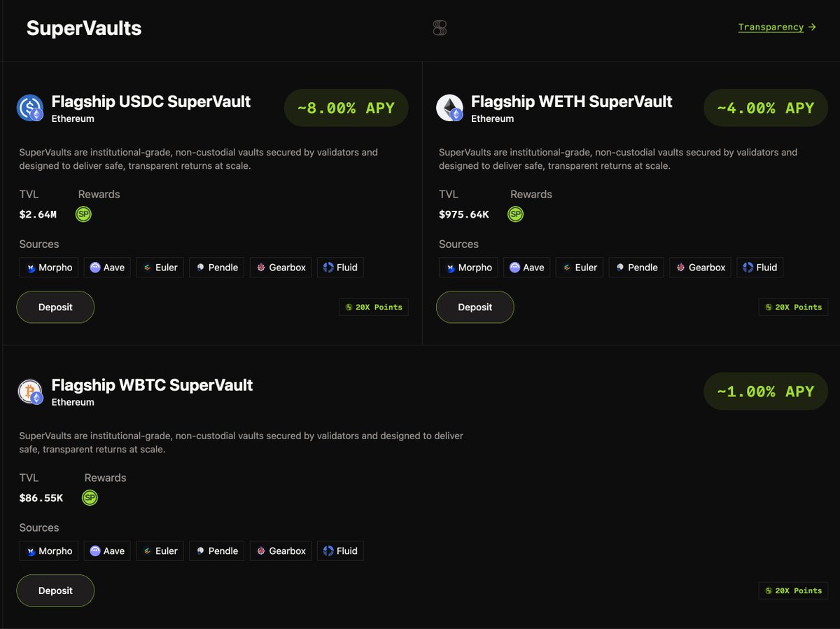Click the ~4.00% APY badge
The width and height of the screenshot is (840, 629).
pos(766,108)
